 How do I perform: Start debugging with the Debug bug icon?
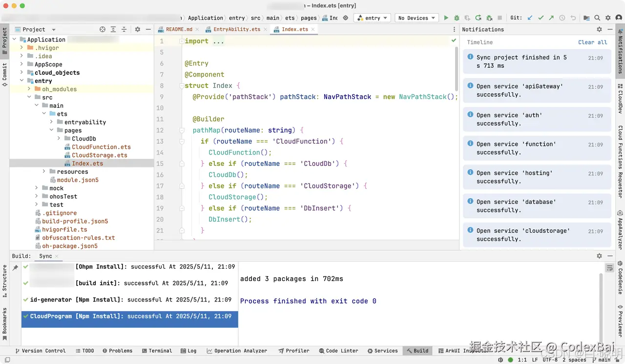pos(457,18)
